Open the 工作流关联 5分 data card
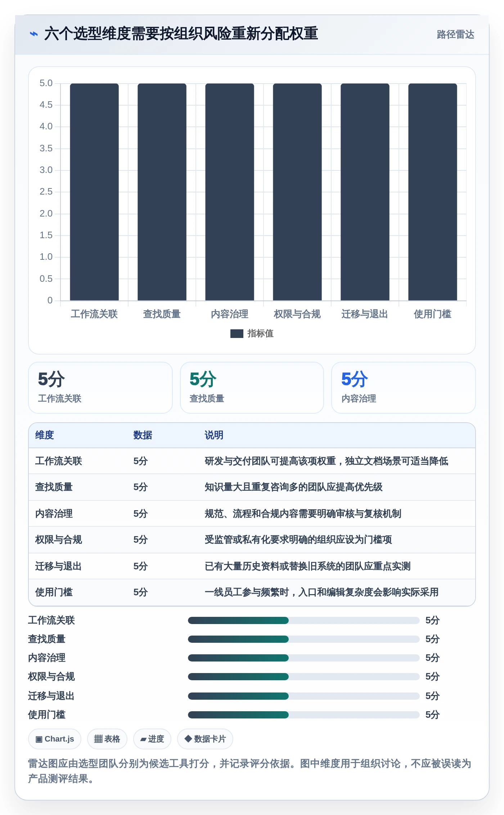The image size is (504, 815). [x=100, y=388]
